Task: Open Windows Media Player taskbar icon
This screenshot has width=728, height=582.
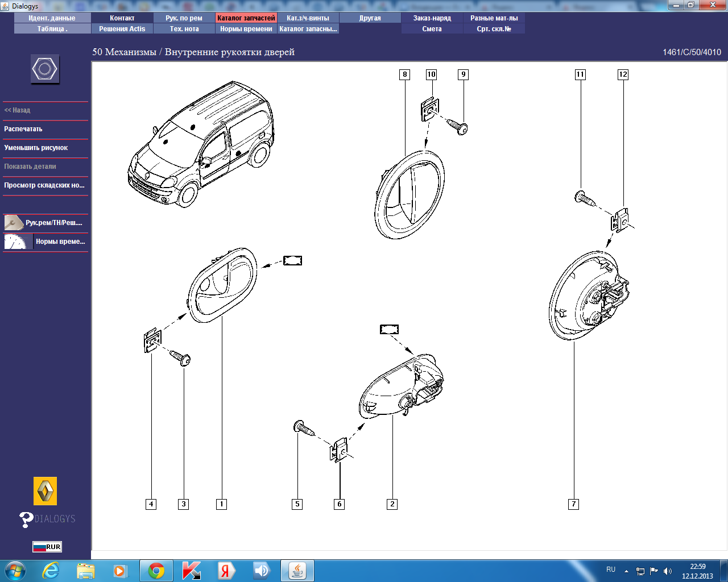Action: [x=120, y=571]
